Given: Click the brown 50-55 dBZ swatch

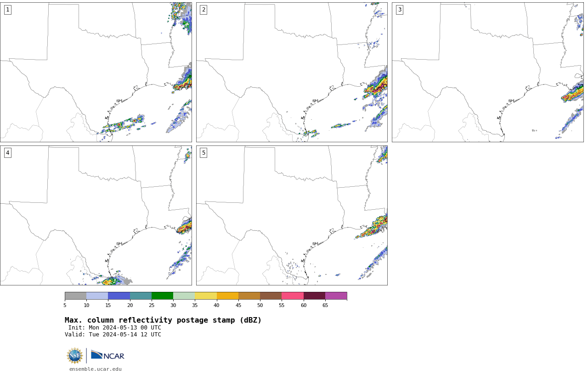Looking at the screenshot, I should pyautogui.click(x=271, y=296).
